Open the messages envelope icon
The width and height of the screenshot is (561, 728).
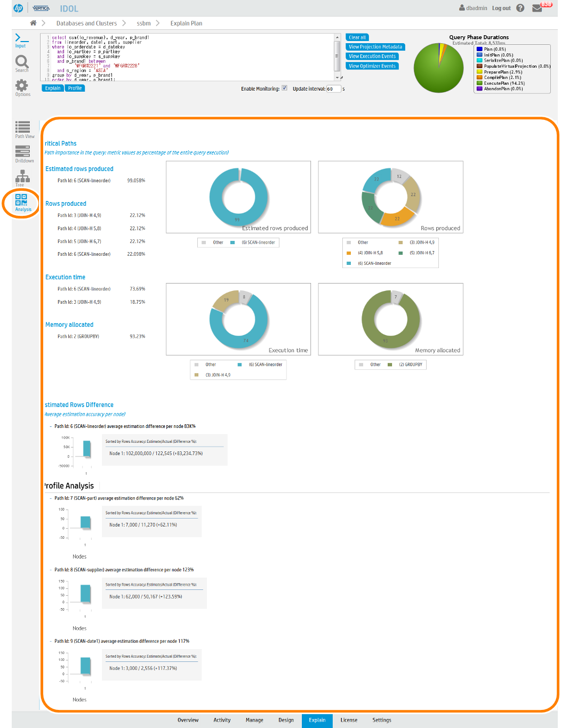537,8
